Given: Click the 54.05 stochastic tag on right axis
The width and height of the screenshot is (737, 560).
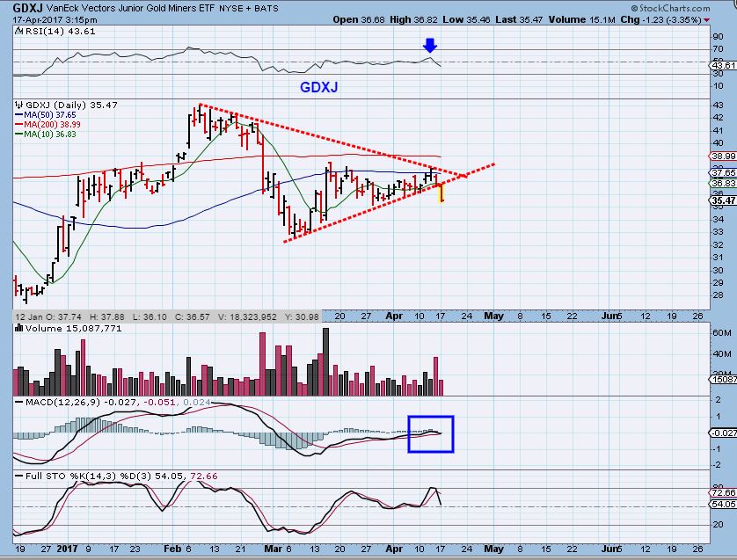Looking at the screenshot, I should point(723,504).
